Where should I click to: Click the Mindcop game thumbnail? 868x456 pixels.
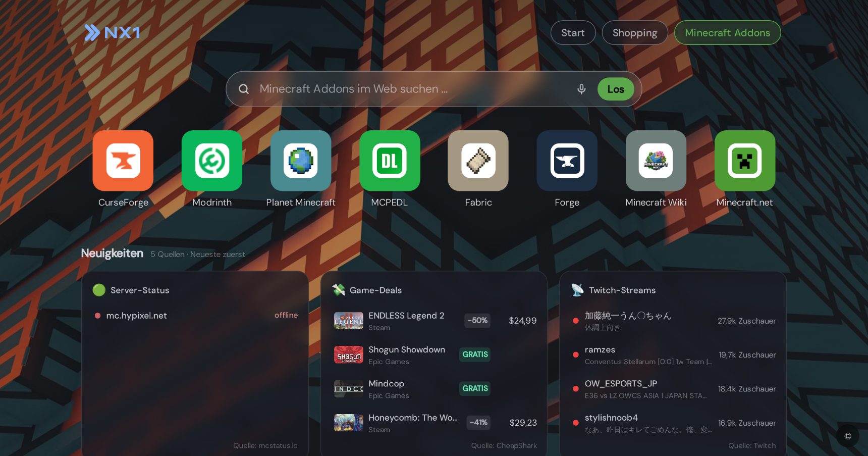349,389
